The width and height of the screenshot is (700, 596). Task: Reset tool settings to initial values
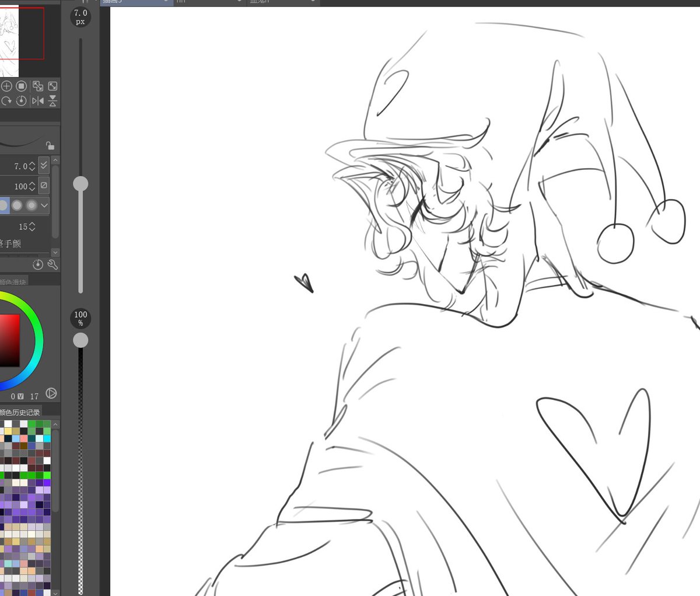(x=38, y=264)
